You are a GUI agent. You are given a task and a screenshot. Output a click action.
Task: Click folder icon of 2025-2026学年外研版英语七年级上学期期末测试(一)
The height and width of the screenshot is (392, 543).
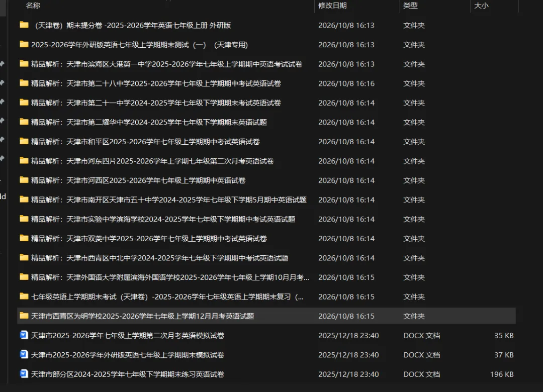24,44
